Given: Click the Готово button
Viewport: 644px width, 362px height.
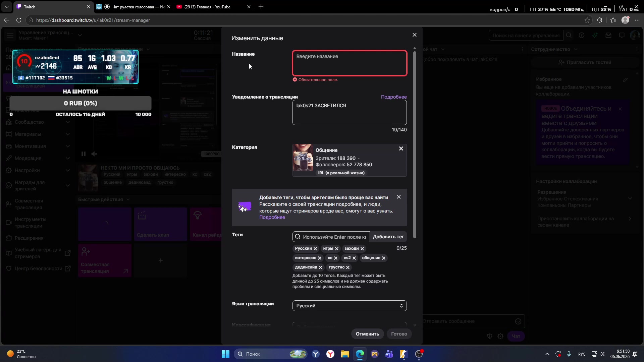Looking at the screenshot, I should (x=399, y=334).
